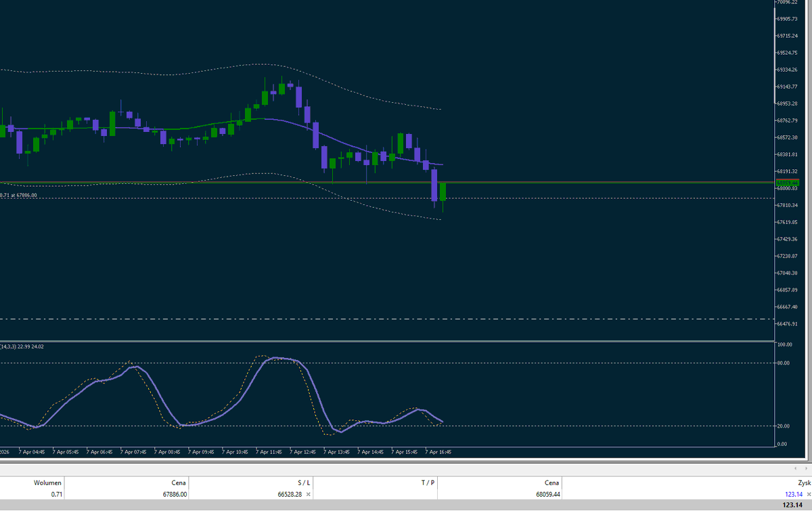The height and width of the screenshot is (521, 812).
Task: Select the Zysk column header on the right
Action: tap(804, 482)
